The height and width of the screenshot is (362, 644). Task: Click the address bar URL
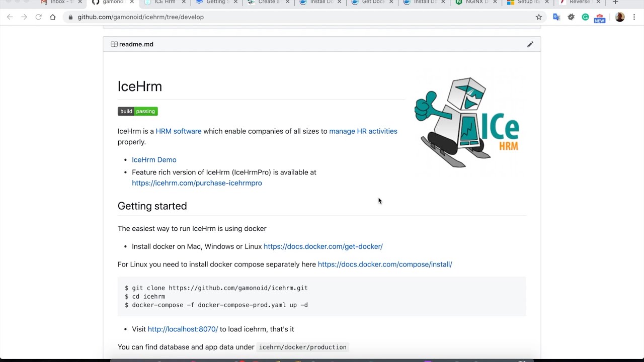141,17
